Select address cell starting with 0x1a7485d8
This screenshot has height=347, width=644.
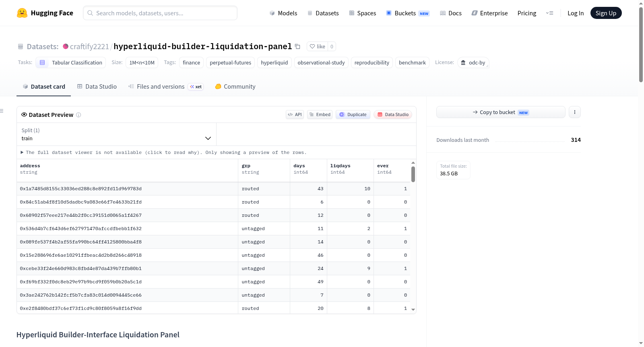pos(127,189)
